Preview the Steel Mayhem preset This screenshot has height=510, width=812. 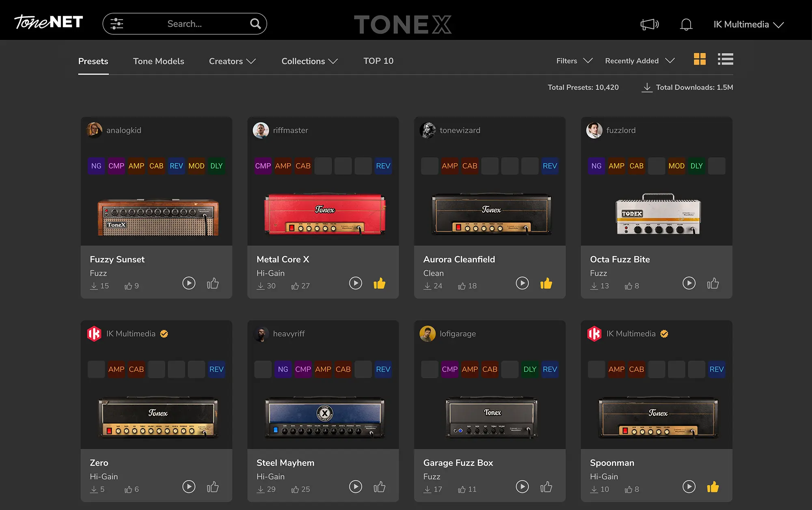pos(356,486)
